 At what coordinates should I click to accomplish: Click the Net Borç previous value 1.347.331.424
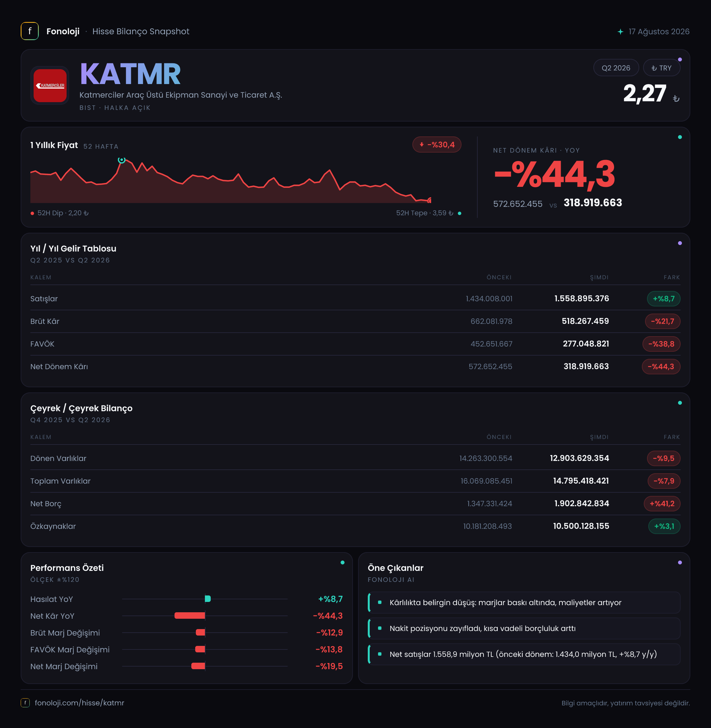point(490,504)
